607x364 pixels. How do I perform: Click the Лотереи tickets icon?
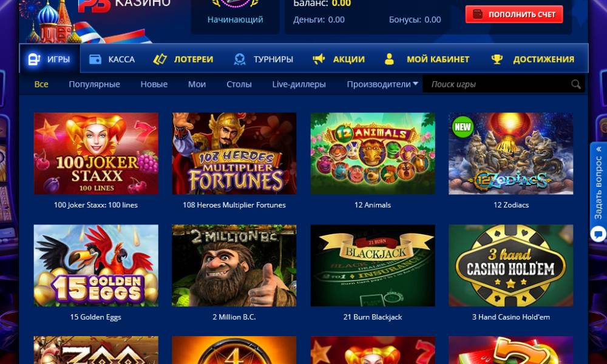click(x=160, y=59)
